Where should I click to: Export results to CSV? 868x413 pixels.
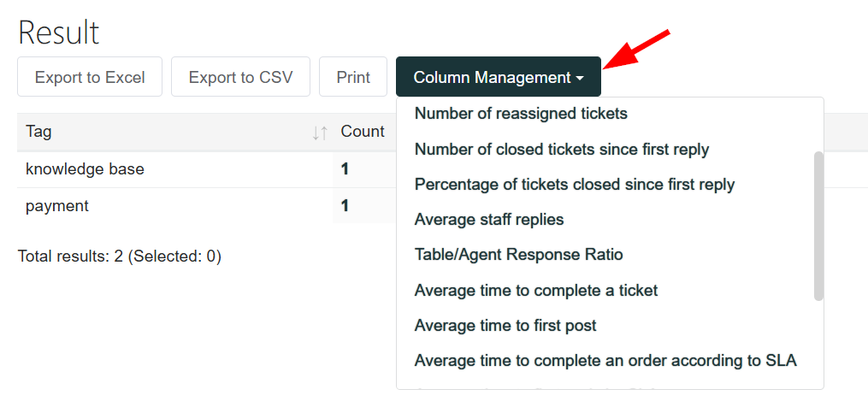point(240,77)
